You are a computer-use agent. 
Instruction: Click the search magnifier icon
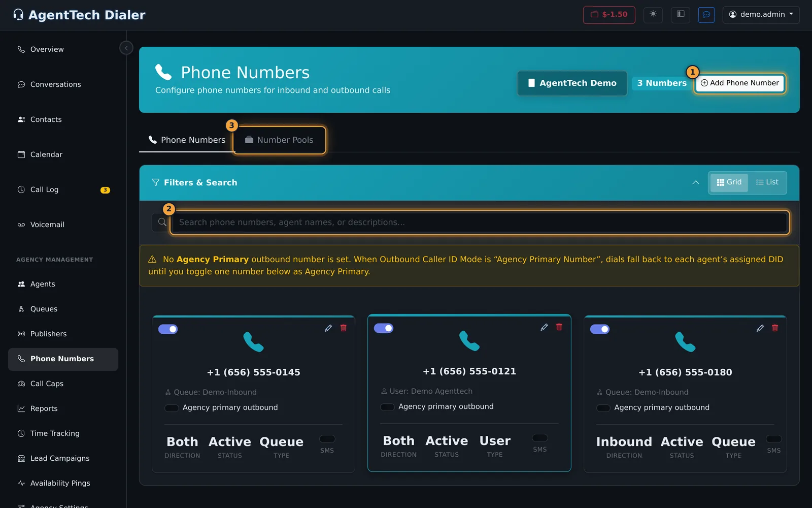162,222
